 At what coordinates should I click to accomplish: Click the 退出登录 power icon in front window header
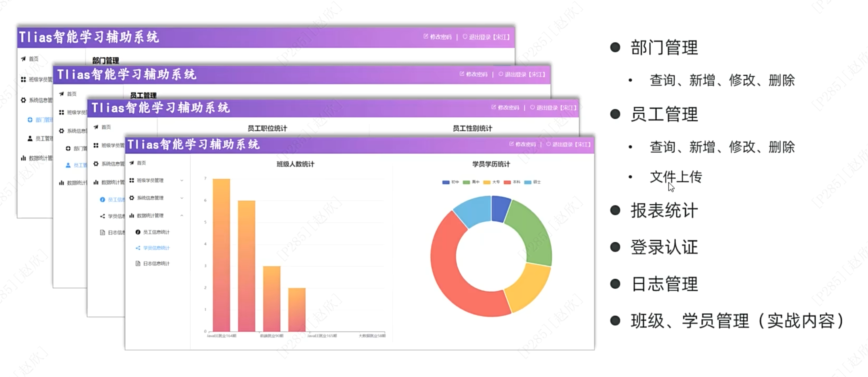(548, 144)
